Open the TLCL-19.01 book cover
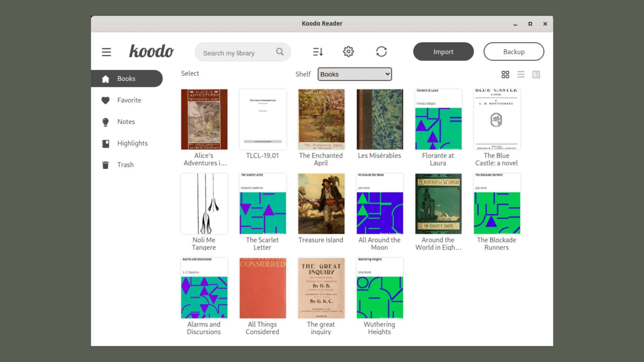Screen dimensions: 644x362 point(263,119)
